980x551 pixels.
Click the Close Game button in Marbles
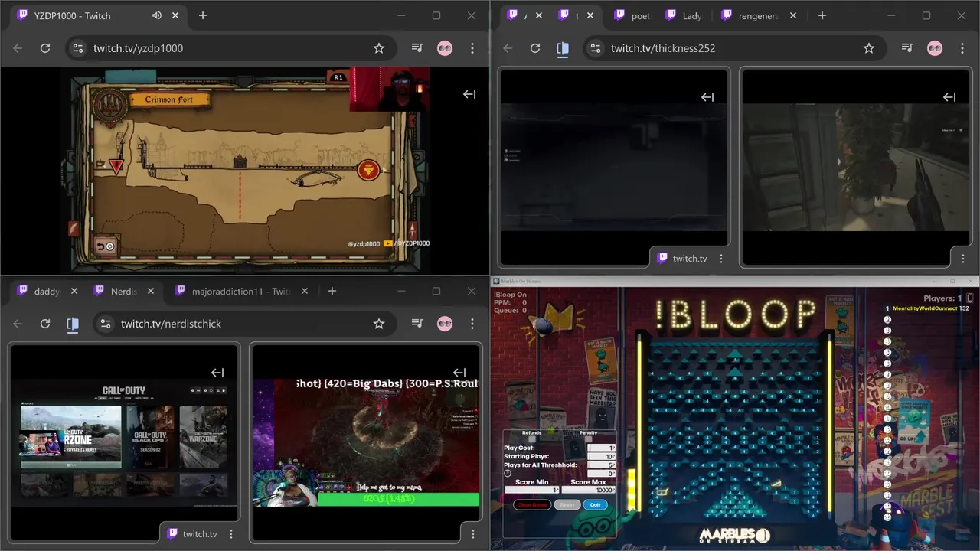[532, 505]
